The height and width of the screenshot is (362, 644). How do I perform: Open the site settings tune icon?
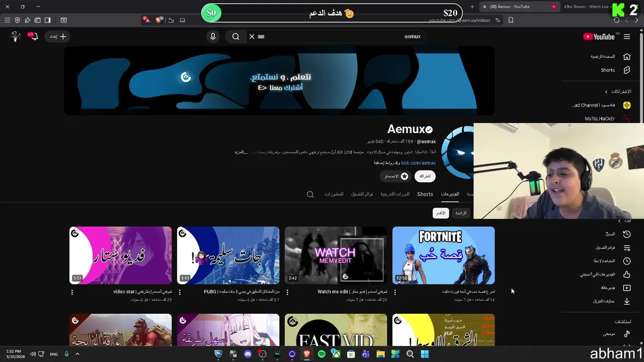(498, 20)
